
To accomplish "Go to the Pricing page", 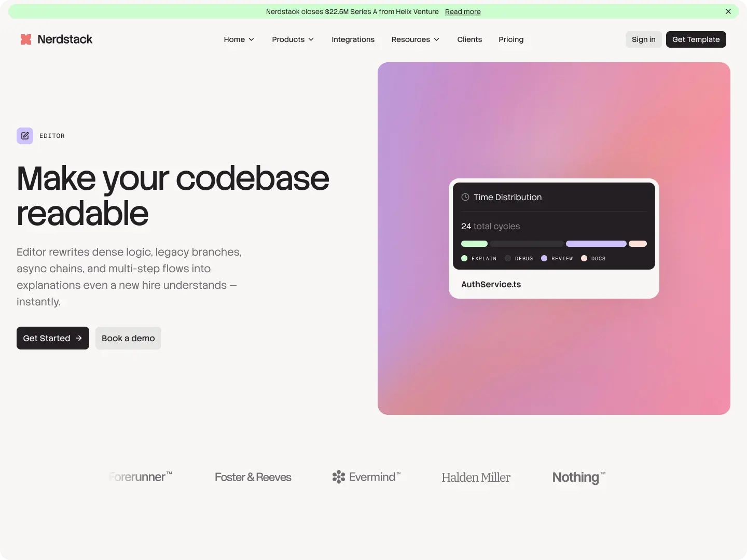I will pyautogui.click(x=511, y=39).
